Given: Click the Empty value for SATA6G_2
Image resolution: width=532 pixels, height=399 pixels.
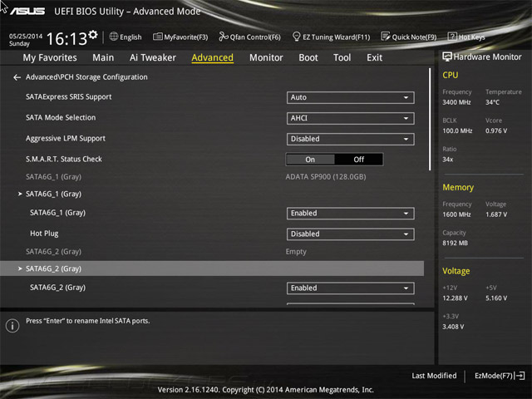Looking at the screenshot, I should tap(296, 252).
